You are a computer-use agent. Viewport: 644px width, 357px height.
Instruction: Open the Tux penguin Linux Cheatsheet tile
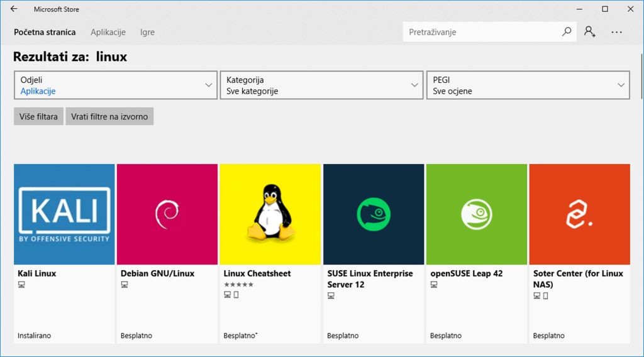[x=270, y=214]
